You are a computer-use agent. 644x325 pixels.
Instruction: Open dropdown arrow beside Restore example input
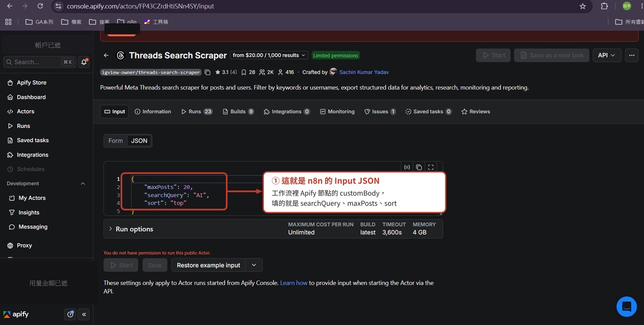(x=254, y=265)
